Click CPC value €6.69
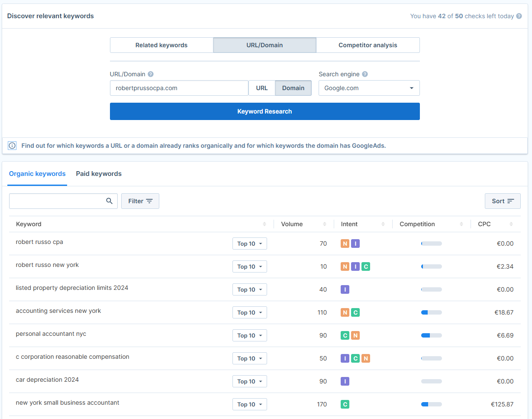This screenshot has width=532, height=419. 506,335
